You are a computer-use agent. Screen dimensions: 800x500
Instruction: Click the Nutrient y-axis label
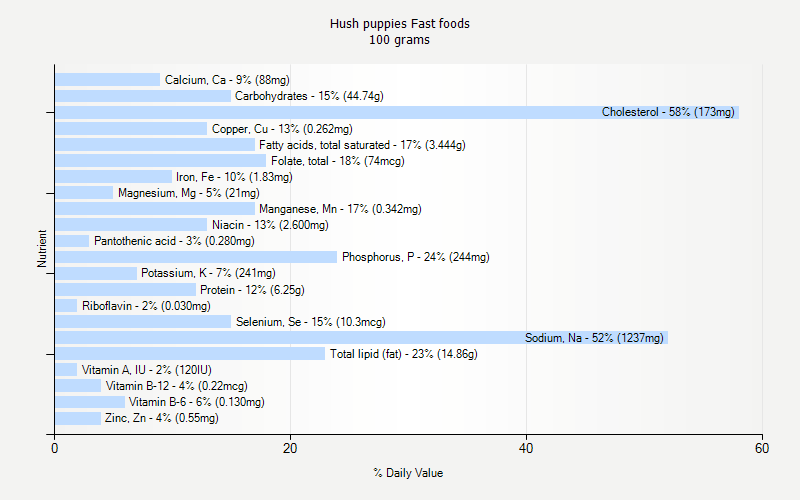42,248
